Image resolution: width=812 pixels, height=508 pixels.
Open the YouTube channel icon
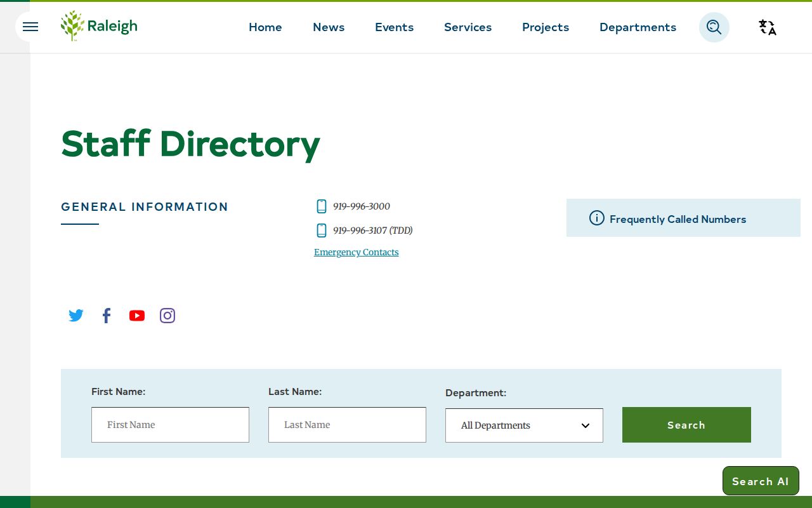[137, 316]
